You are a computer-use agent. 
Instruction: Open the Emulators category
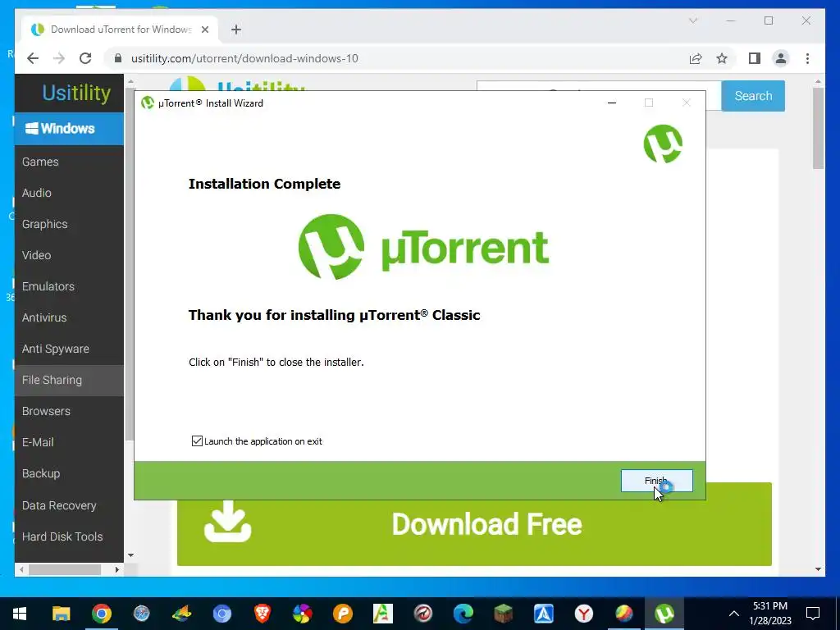(x=69, y=286)
